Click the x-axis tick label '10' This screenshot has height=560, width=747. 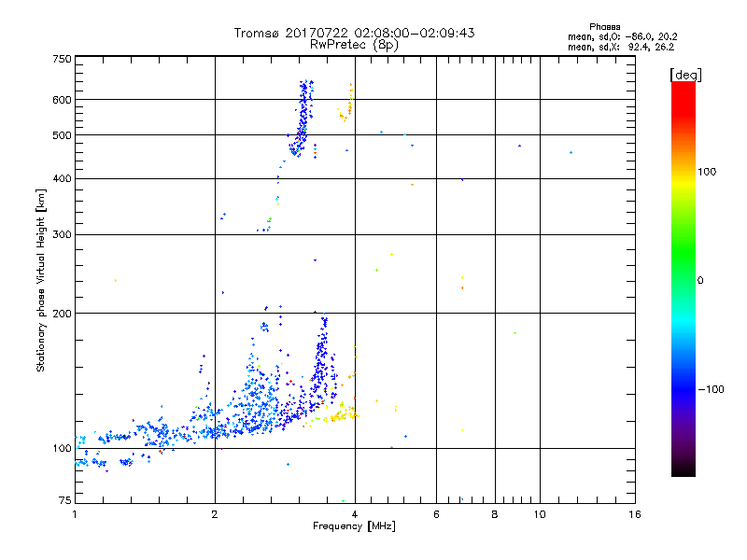coord(540,514)
